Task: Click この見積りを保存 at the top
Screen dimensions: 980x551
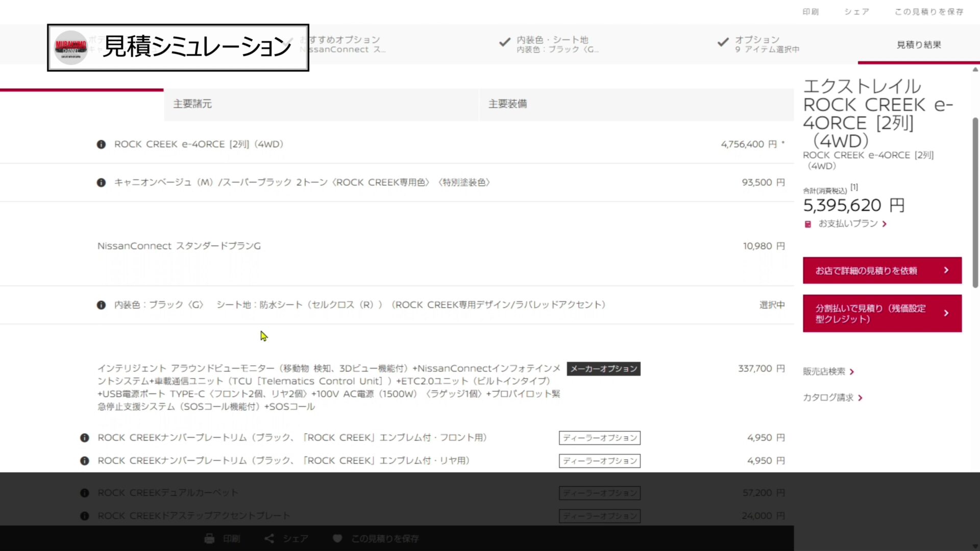Action: pos(929,12)
